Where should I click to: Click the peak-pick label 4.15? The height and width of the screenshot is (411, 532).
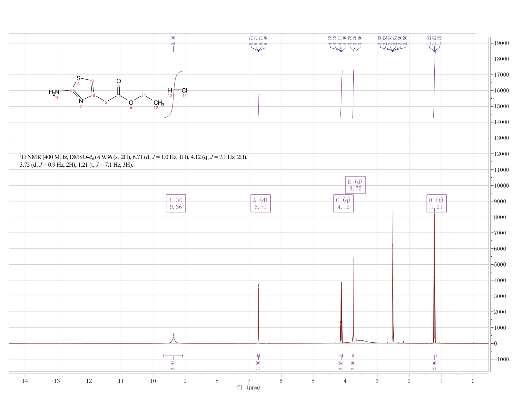tap(330, 40)
